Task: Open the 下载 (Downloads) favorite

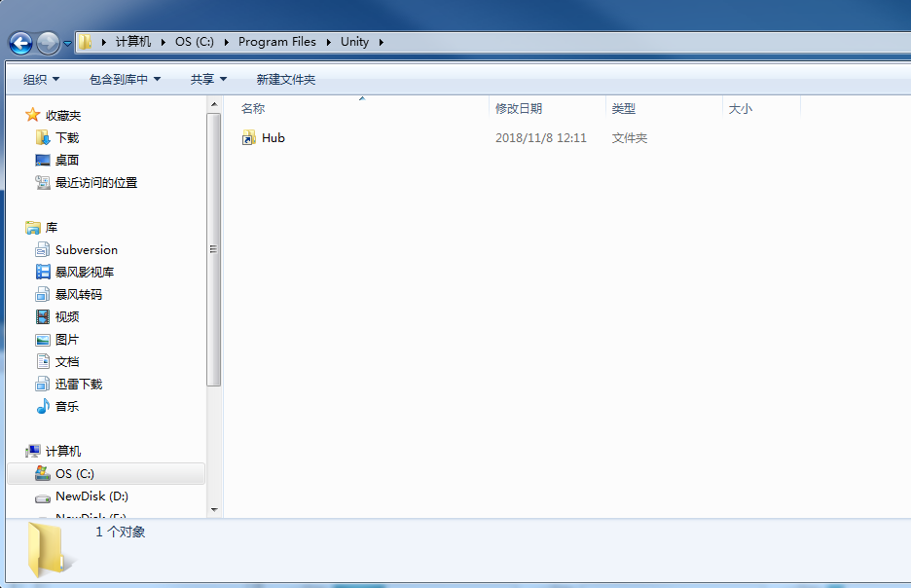Action: 68,138
